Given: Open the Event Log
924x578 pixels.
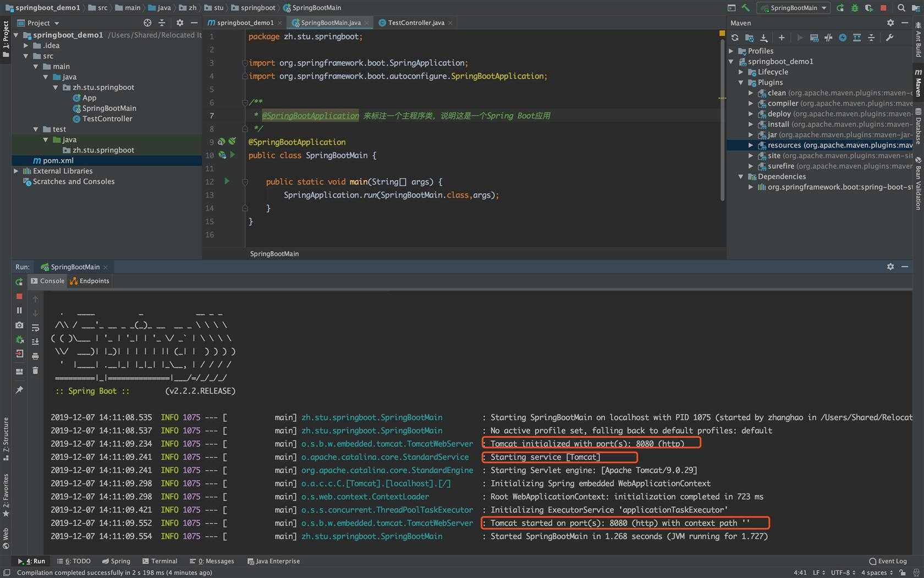Looking at the screenshot, I should (888, 561).
